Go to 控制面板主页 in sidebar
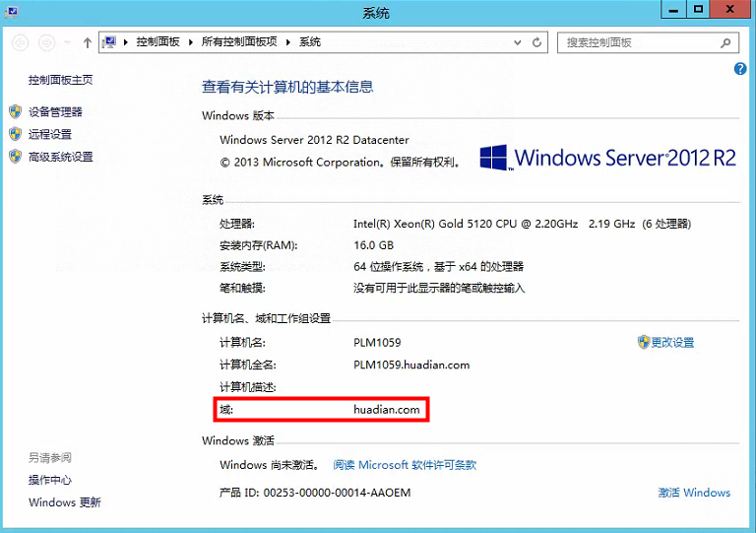Viewport: 756px width, 533px height. (61, 80)
